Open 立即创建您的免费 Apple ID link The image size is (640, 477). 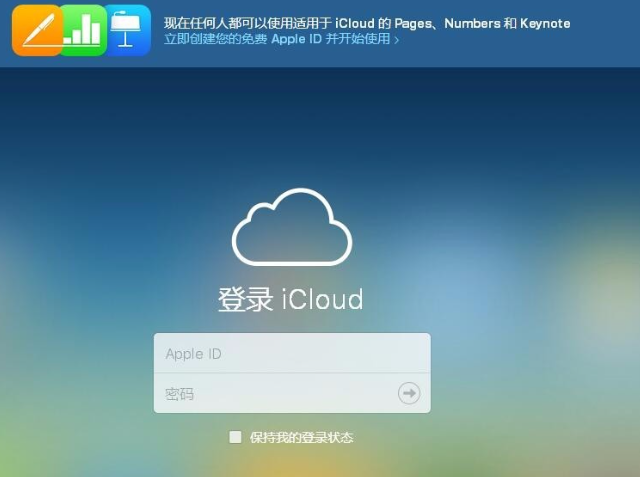coord(281,39)
